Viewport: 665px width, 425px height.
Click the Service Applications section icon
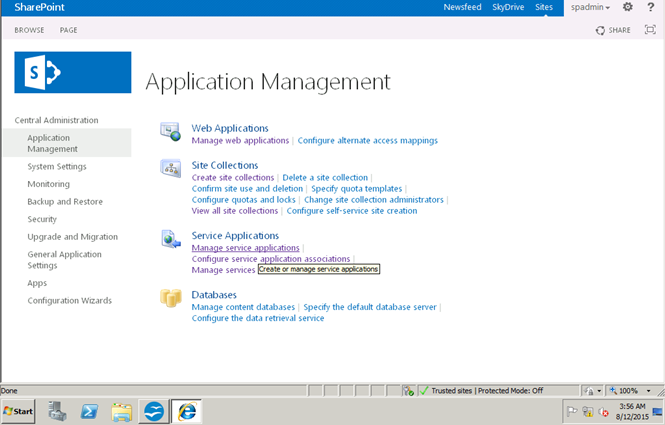pos(171,239)
